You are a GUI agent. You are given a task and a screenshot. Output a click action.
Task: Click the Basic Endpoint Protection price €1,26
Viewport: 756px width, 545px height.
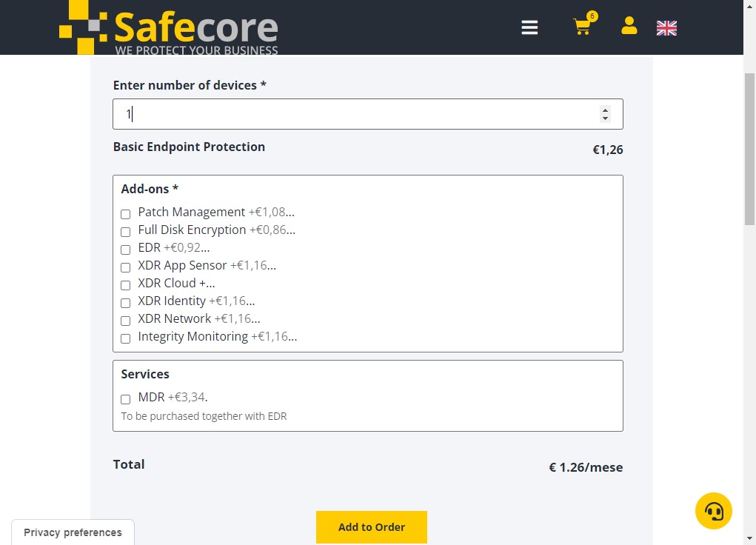(607, 150)
